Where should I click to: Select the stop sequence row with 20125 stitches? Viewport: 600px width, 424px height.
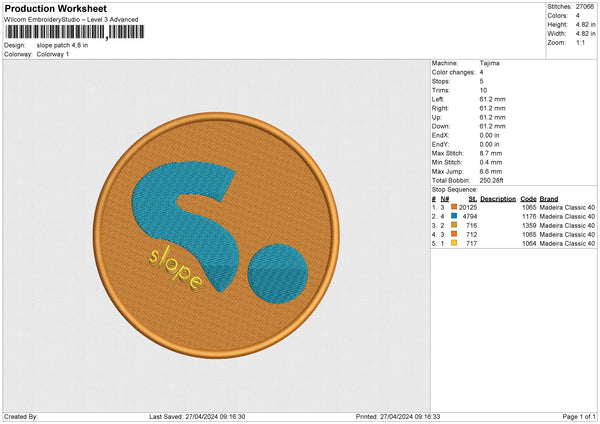point(512,207)
